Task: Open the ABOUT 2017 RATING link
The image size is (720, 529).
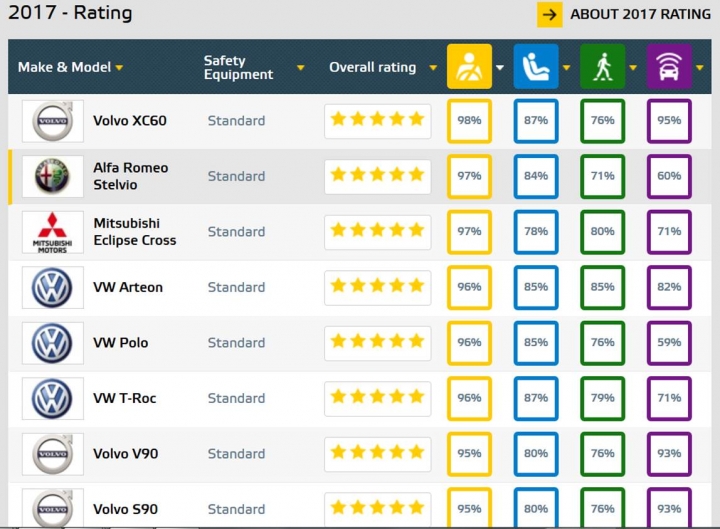Action: [x=640, y=14]
